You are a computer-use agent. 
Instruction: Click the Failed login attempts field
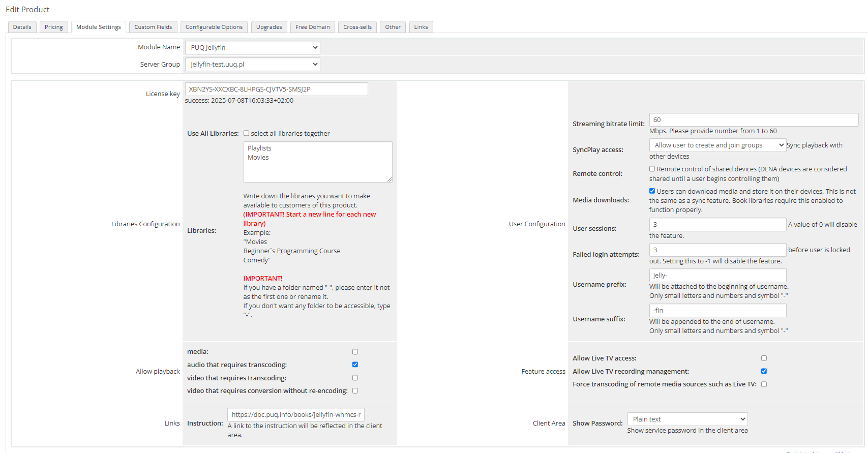pos(717,250)
